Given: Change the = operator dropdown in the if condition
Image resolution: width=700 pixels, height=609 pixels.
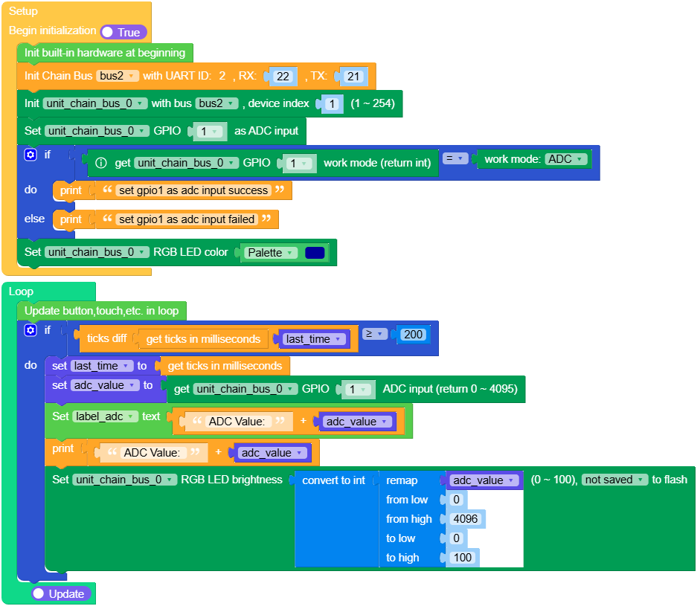Looking at the screenshot, I should tap(457, 158).
